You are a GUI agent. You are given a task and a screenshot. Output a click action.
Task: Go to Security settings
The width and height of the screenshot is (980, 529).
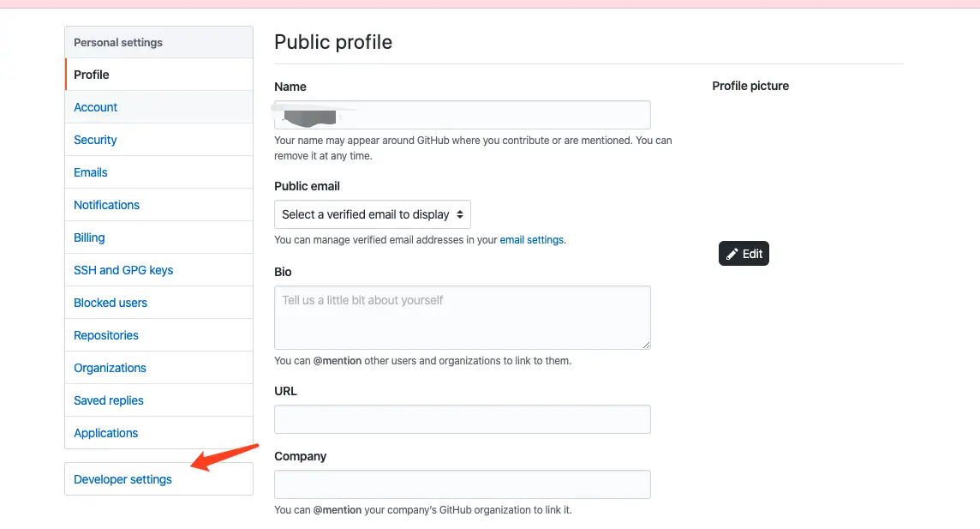pyautogui.click(x=95, y=140)
